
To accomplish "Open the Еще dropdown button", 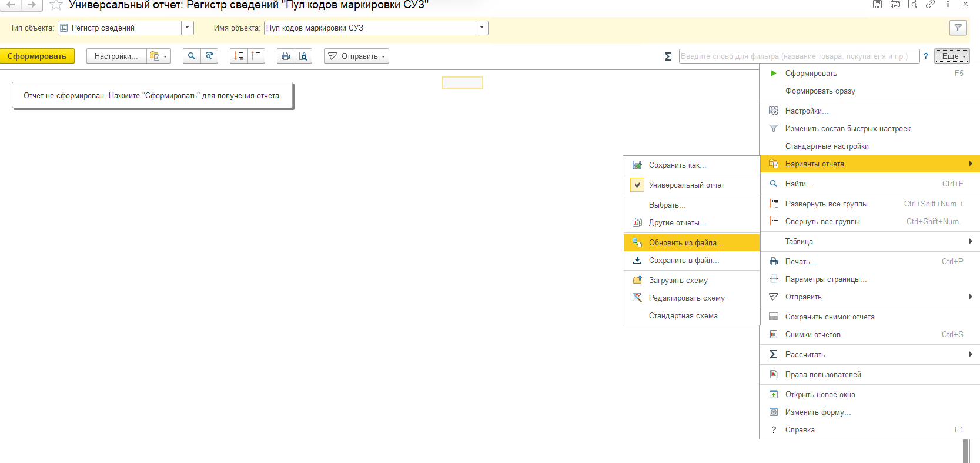I will 952,56.
